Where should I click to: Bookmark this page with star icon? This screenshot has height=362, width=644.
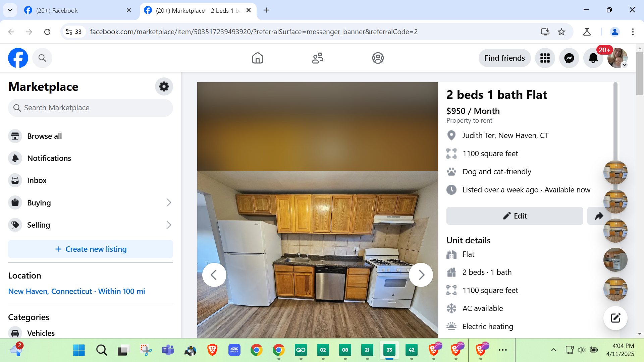pyautogui.click(x=561, y=32)
